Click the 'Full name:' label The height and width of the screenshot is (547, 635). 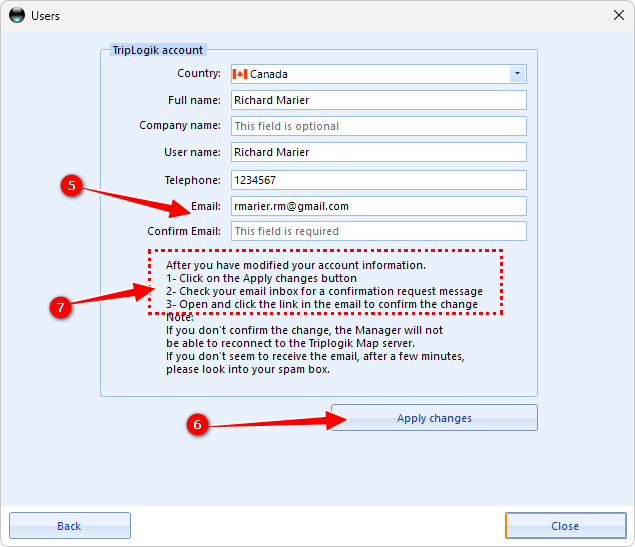[194, 100]
